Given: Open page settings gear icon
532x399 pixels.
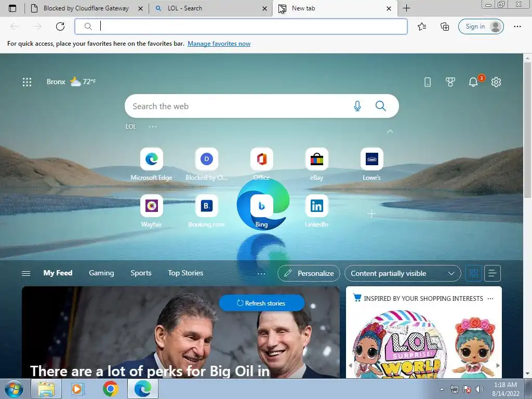Looking at the screenshot, I should coord(496,82).
